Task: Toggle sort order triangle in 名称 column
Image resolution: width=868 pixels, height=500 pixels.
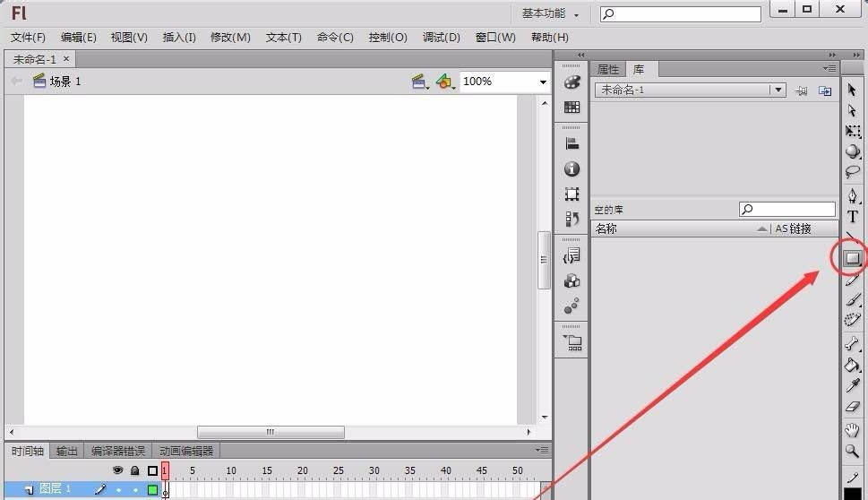Action: pos(762,228)
